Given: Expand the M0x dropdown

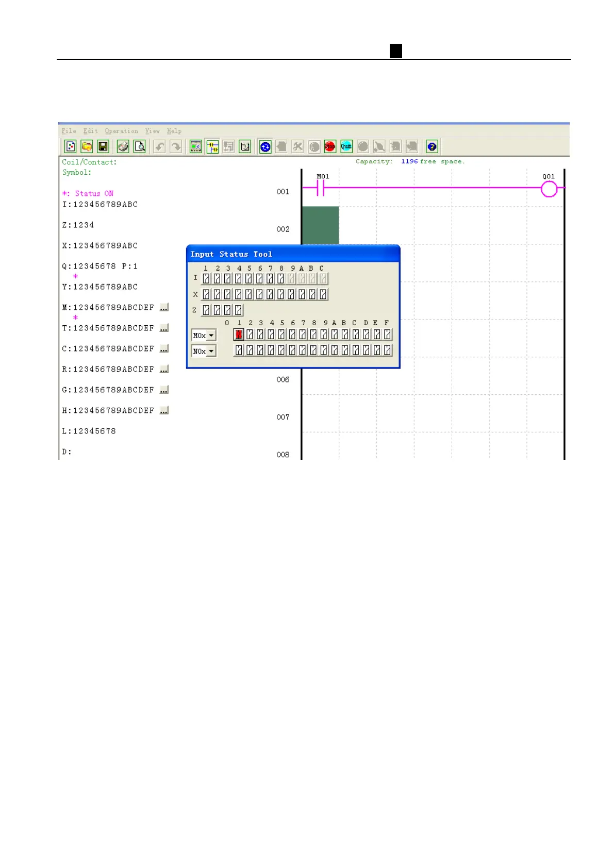Looking at the screenshot, I should click(x=211, y=336).
